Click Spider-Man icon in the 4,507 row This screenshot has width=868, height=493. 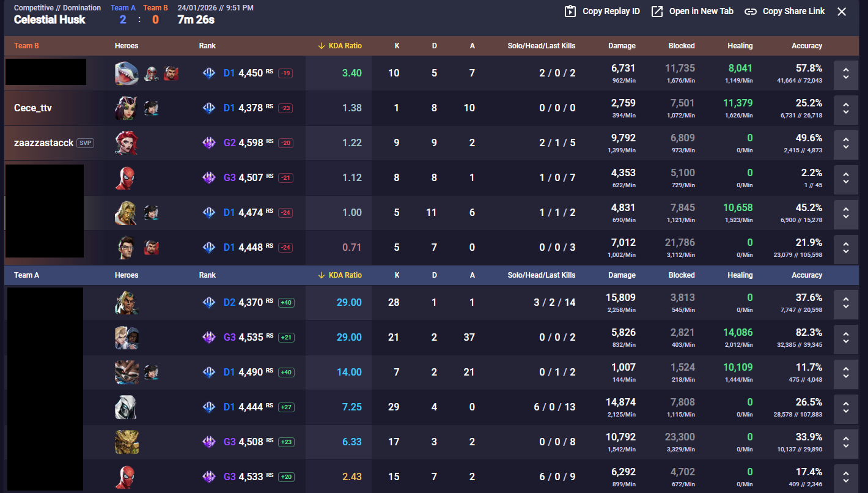[127, 178]
